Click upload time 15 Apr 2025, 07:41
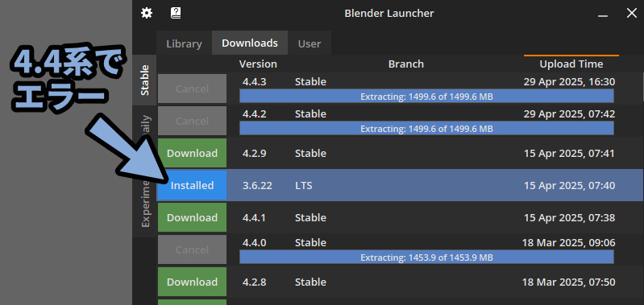644x305 pixels. [569, 154]
